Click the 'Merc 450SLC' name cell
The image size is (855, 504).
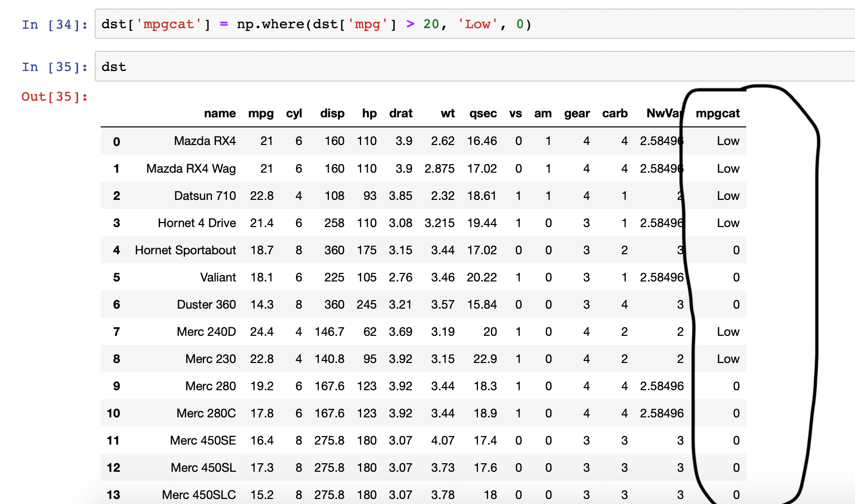click(199, 495)
